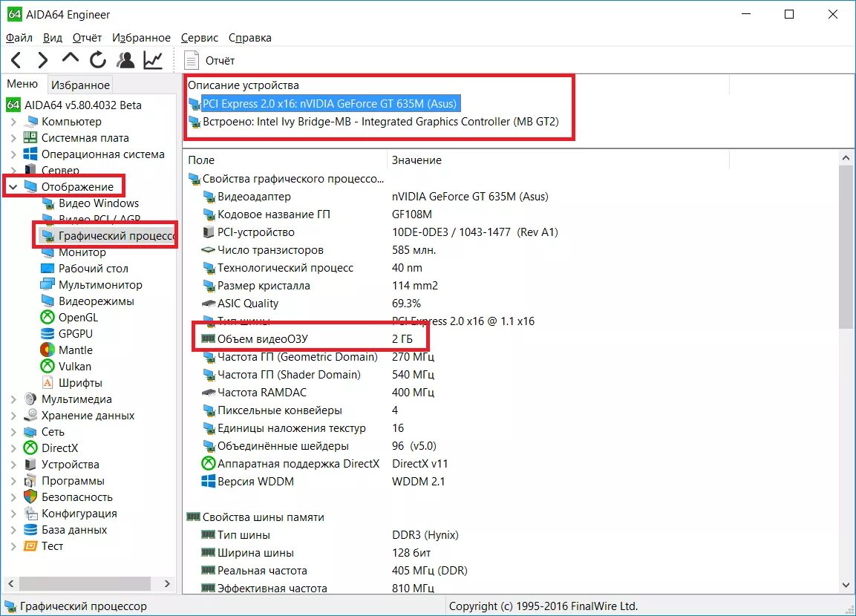Expand the Сеть tree node

point(13,432)
